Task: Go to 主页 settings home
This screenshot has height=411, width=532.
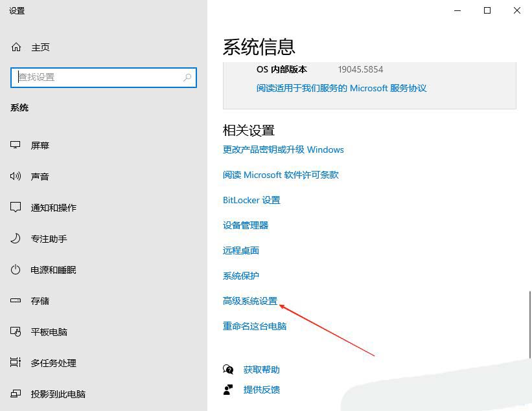Action: coord(40,47)
